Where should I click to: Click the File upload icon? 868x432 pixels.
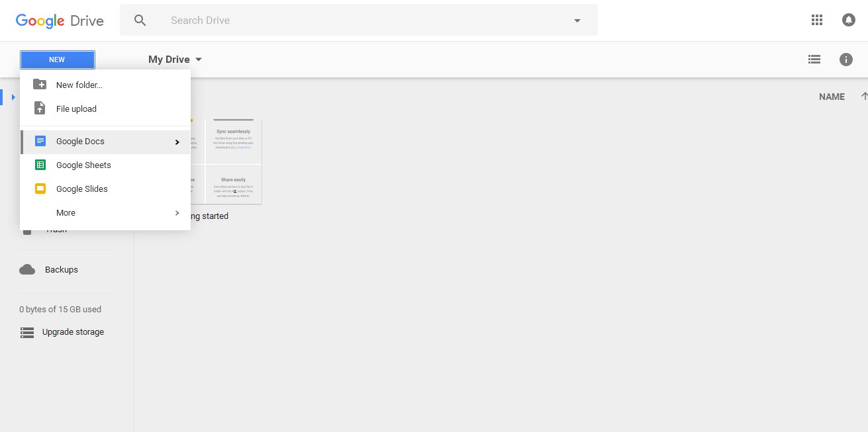(x=40, y=108)
